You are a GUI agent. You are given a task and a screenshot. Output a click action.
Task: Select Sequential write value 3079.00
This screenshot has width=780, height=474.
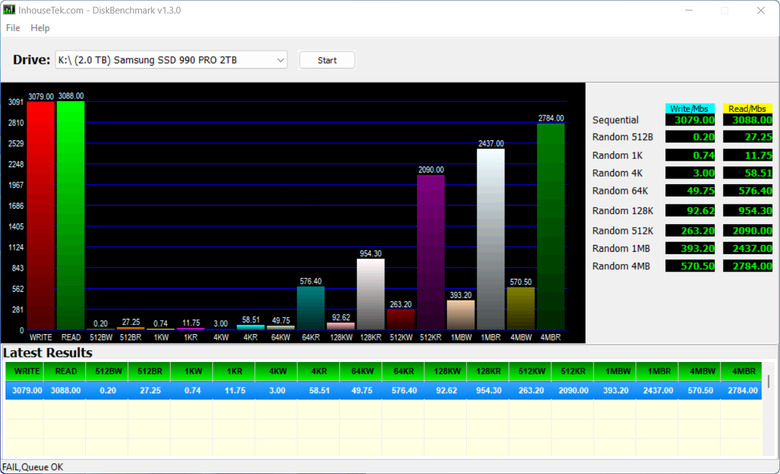click(x=690, y=120)
